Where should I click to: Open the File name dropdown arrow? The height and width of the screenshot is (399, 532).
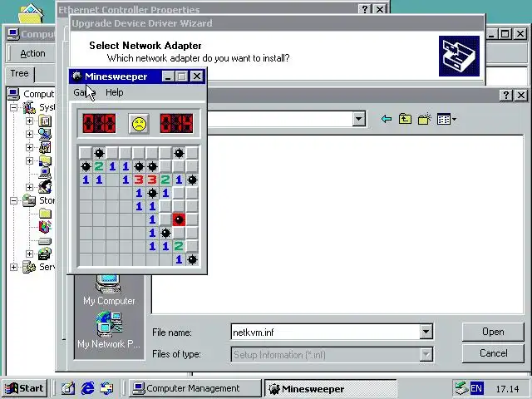pos(426,332)
